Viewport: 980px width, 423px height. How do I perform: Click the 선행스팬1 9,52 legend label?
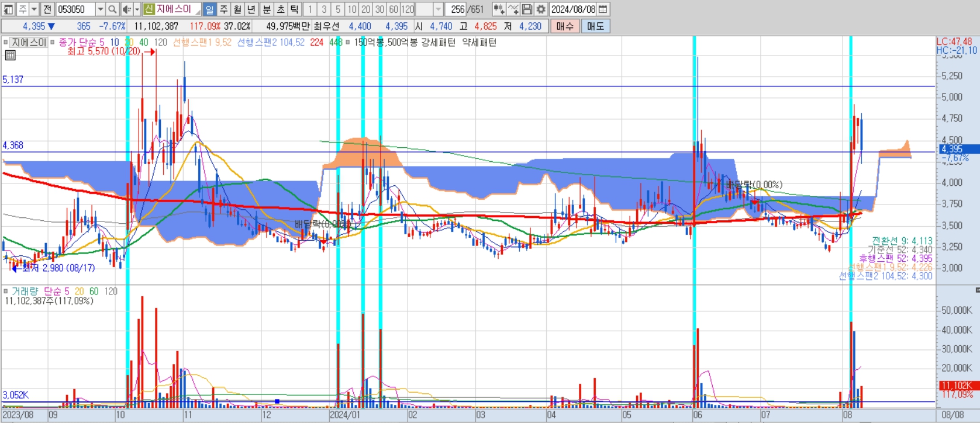(x=202, y=42)
